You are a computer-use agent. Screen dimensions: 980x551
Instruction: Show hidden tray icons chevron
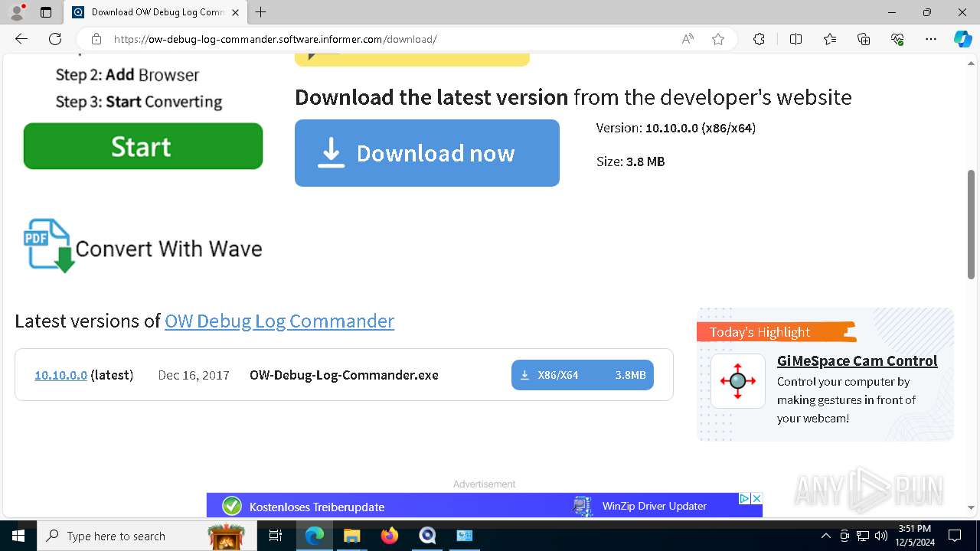[x=826, y=536]
